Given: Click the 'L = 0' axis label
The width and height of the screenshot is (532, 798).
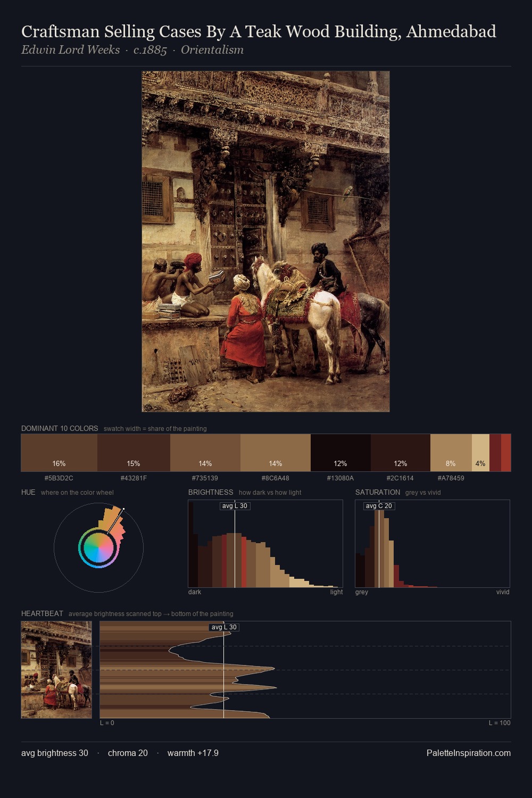Looking at the screenshot, I should 107,723.
